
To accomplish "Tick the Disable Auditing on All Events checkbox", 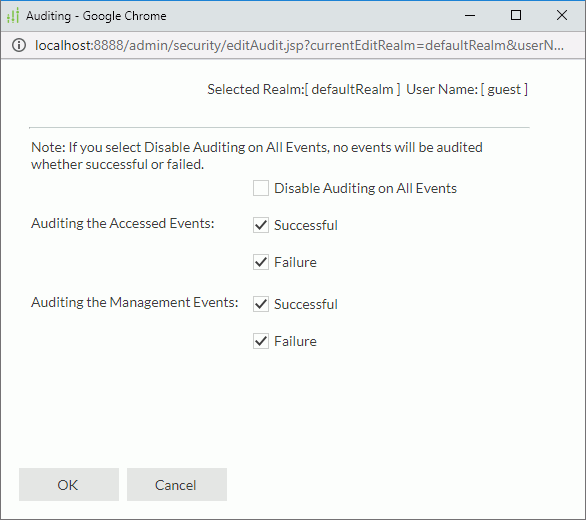I will click(x=261, y=188).
